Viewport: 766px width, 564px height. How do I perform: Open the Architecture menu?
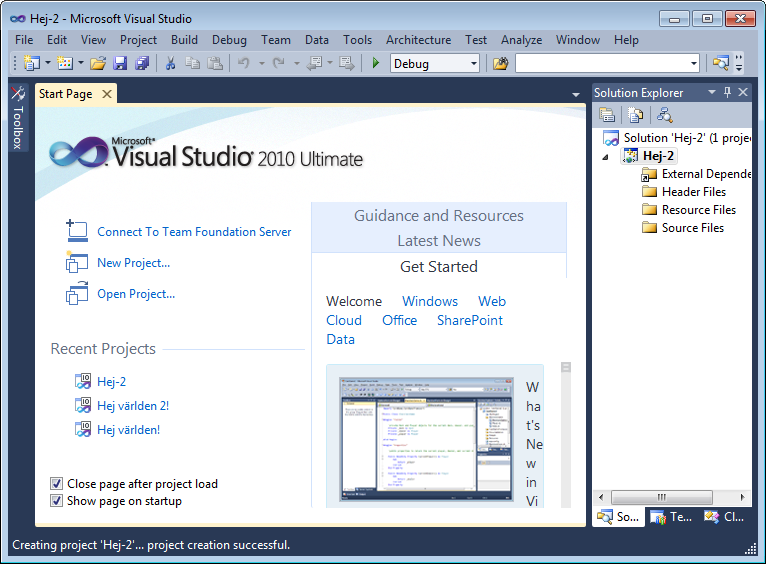click(418, 40)
